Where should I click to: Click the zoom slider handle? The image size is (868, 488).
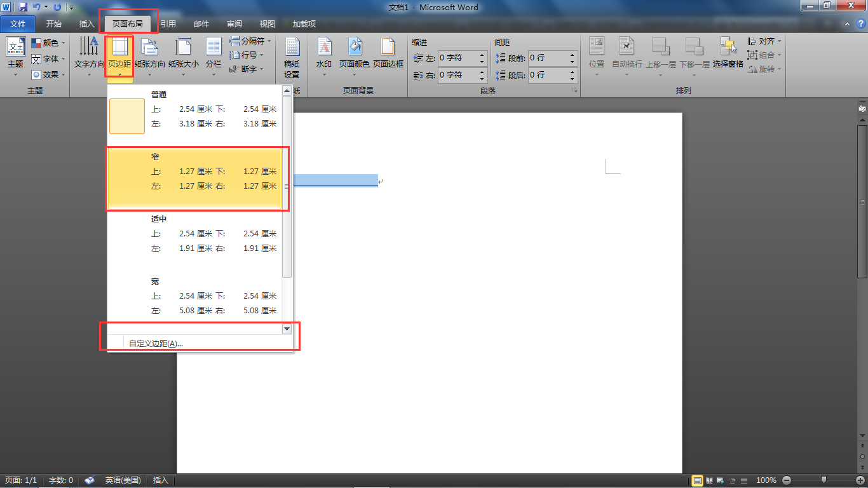point(824,480)
